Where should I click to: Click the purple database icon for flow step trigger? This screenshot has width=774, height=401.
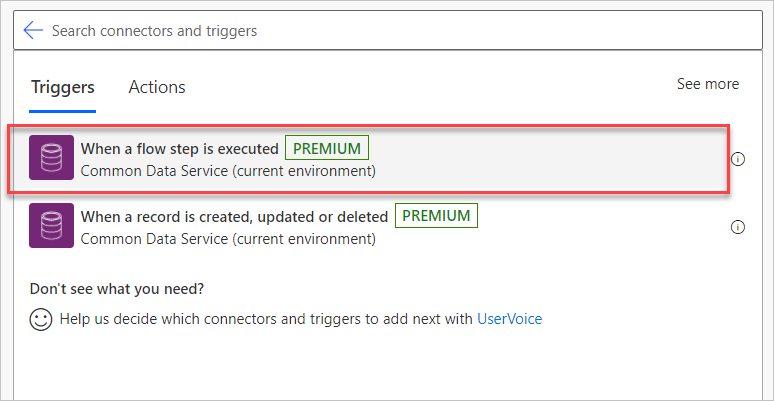[48, 159]
